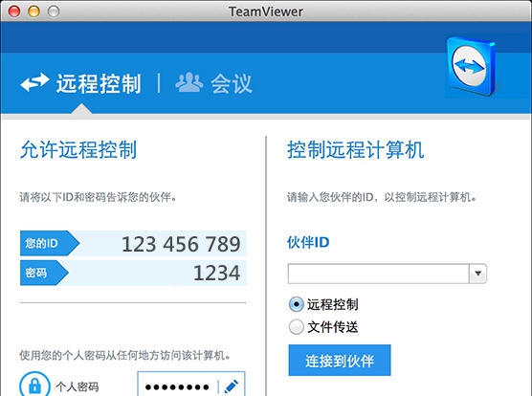Viewport: 532px width, 396px height.
Task: Click the 密码 label tag
Action: click(44, 273)
